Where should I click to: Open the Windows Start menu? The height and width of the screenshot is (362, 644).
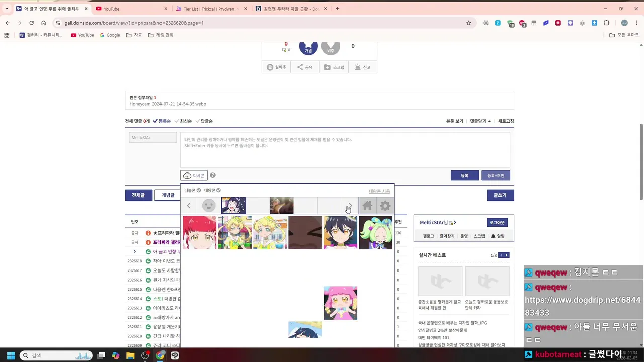tap(11, 355)
